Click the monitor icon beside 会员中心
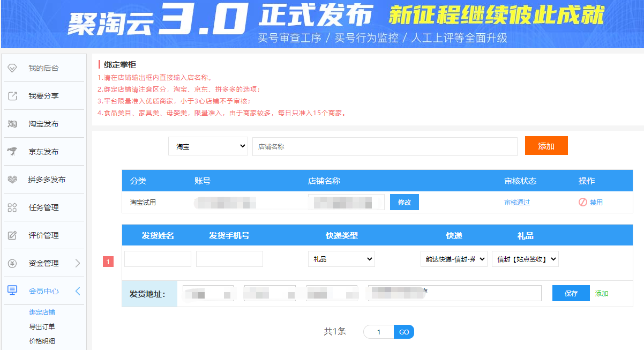 point(12,291)
